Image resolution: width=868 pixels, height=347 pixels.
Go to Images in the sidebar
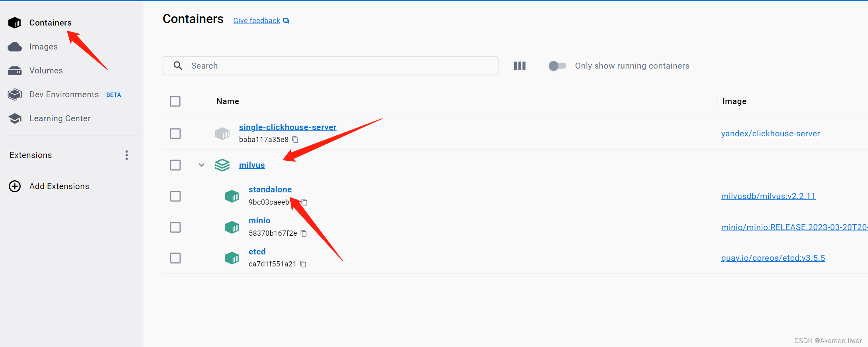(43, 47)
